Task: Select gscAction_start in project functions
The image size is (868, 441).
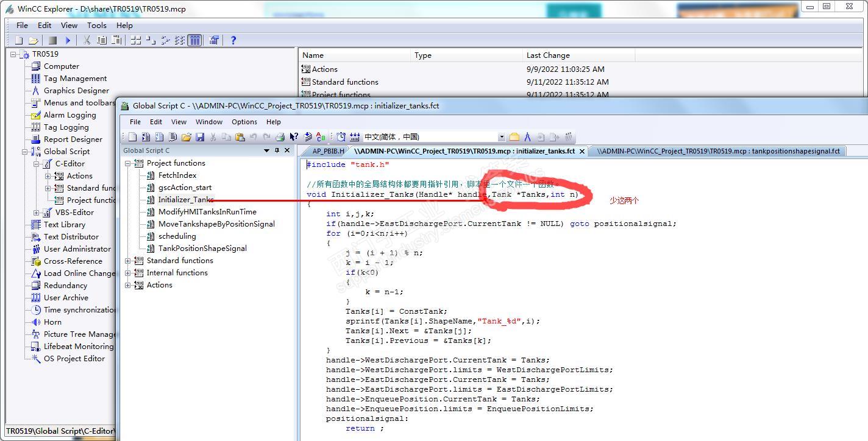Action: point(185,188)
